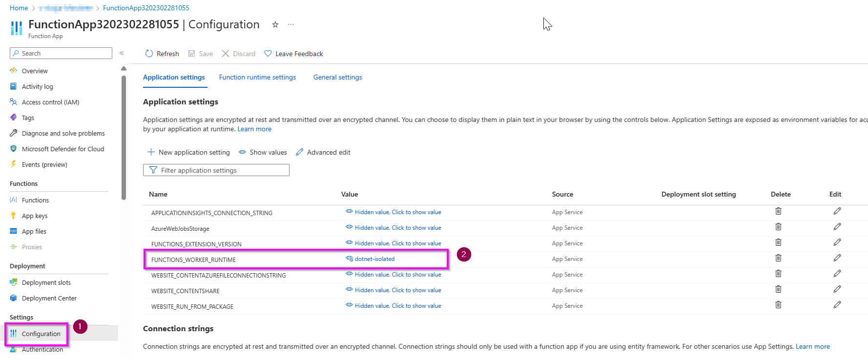Switch to Application settings tab
868x359 pixels.
click(174, 77)
